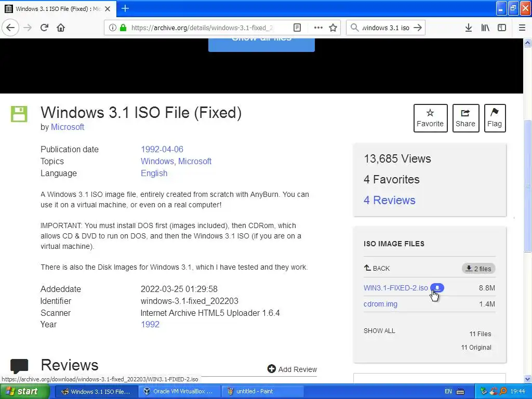The image size is (532, 399).
Task: Click the search box with windows 3.1 iso
Action: [386, 28]
